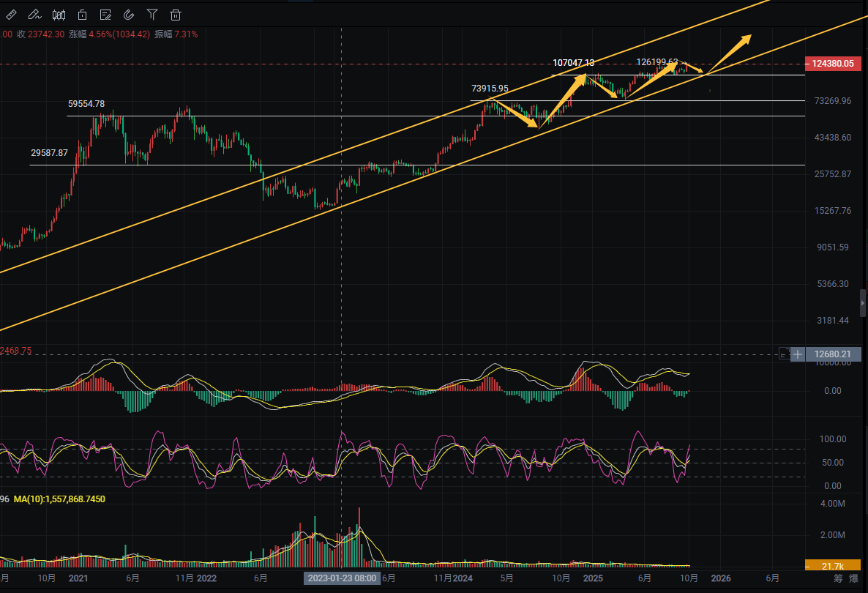Image resolution: width=868 pixels, height=593 pixels.
Task: Click the lock drawings icon
Action: (82, 15)
